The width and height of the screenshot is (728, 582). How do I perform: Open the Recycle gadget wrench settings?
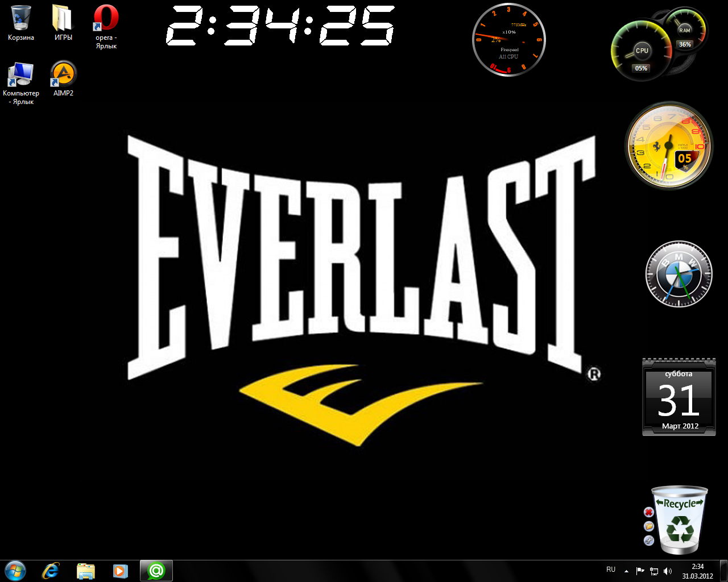649,541
